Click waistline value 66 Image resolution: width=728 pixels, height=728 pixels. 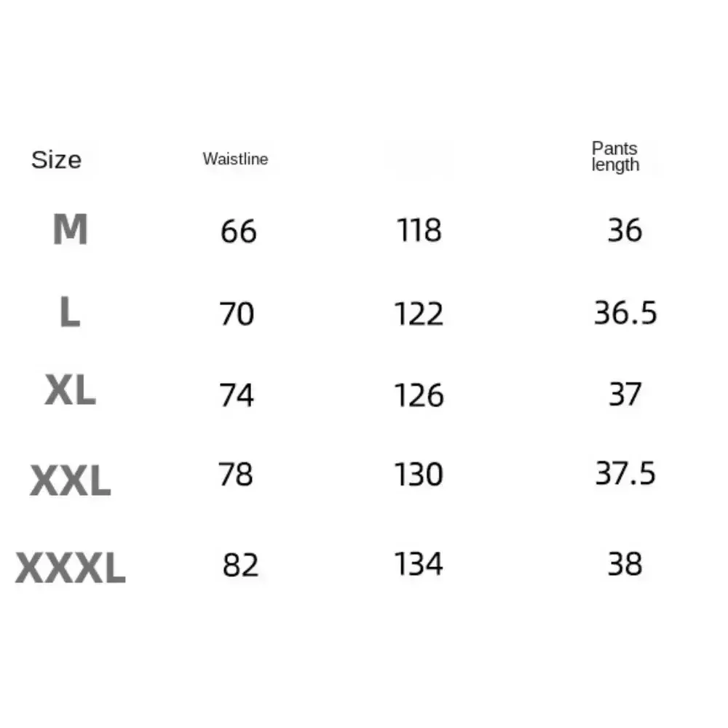tap(238, 231)
